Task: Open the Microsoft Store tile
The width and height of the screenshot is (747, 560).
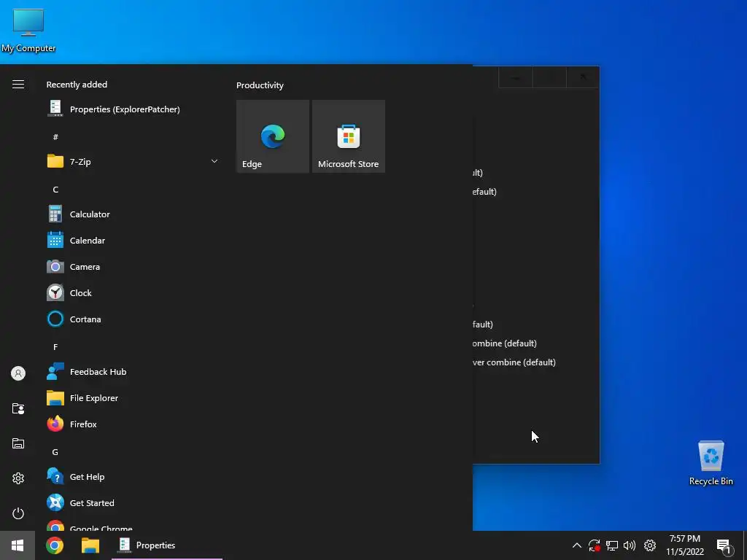Action: (348, 136)
